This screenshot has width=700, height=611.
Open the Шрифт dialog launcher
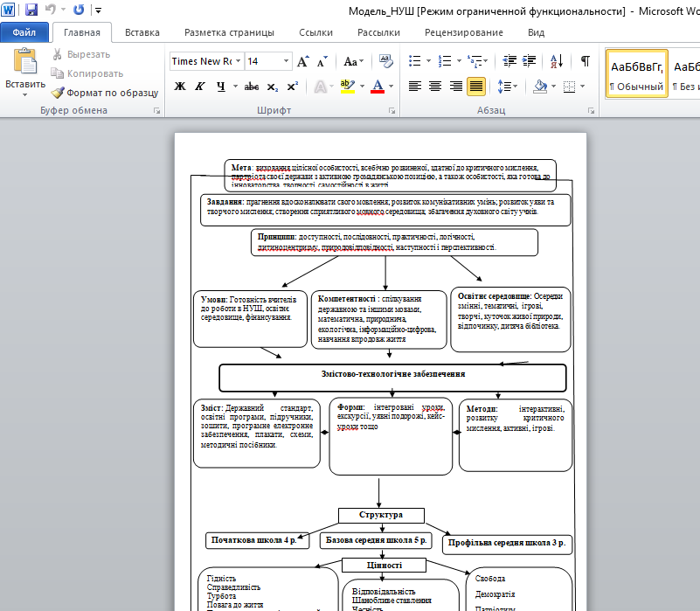[392, 111]
